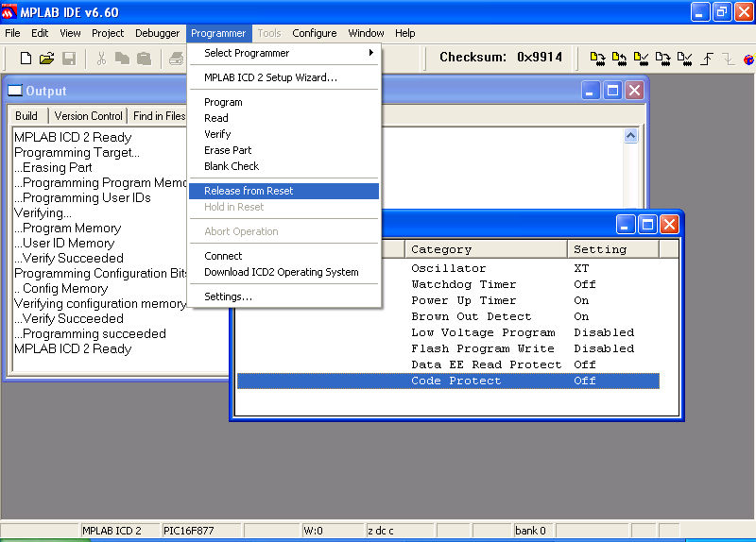
Task: Click Verify target device toolbar icon
Action: coord(641,59)
